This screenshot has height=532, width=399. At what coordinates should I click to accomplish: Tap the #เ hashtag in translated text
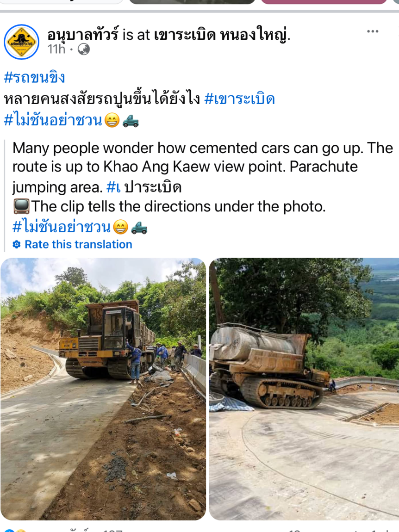tap(114, 187)
